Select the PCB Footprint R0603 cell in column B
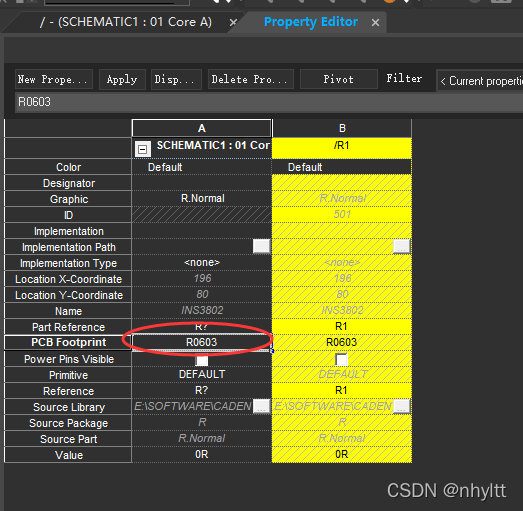Viewport: 523px width, 511px height. point(342,342)
